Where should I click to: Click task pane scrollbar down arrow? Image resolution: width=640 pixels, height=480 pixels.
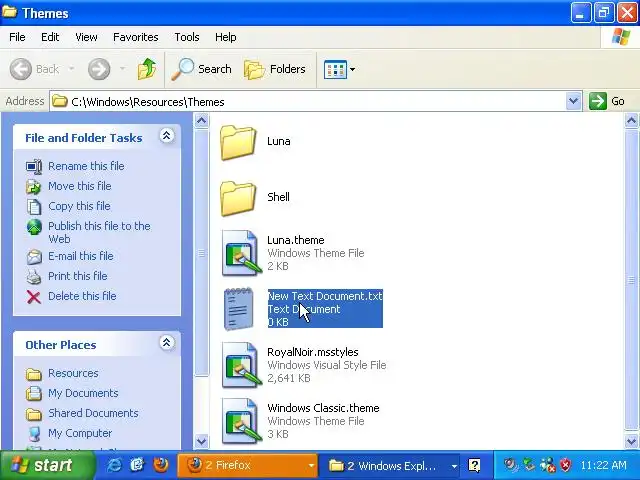201,441
